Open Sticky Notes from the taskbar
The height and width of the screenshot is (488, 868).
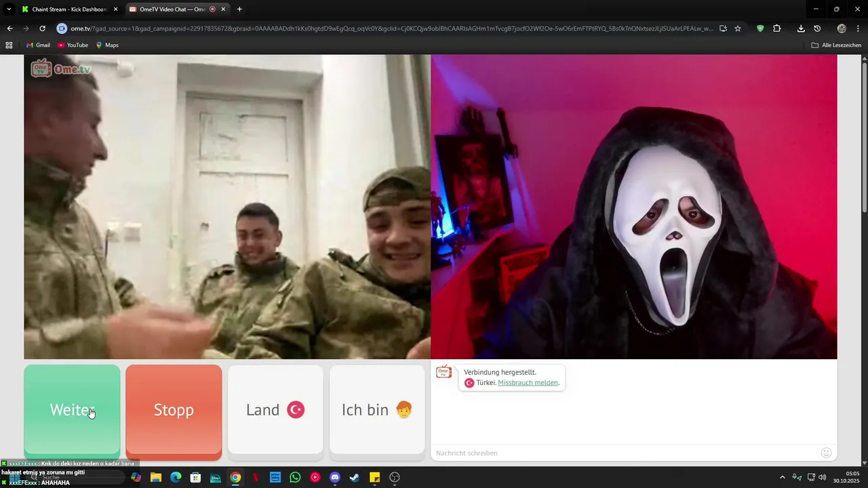click(x=374, y=477)
